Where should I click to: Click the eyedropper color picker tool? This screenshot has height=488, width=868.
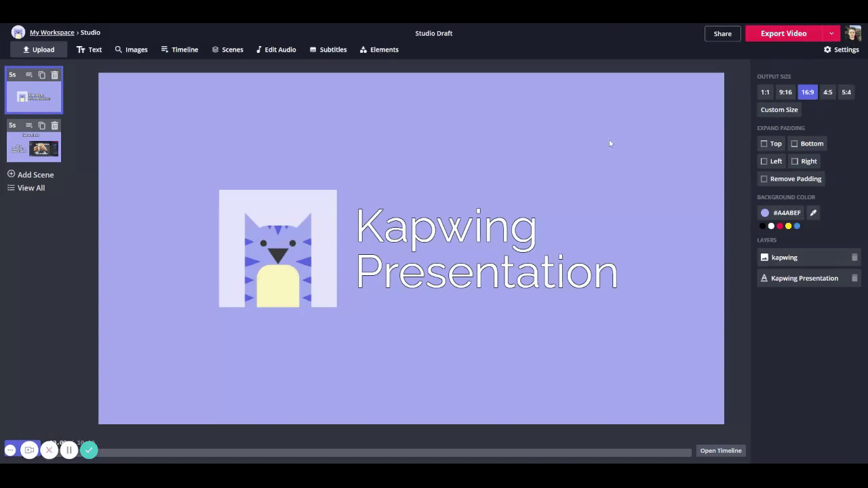(x=813, y=213)
